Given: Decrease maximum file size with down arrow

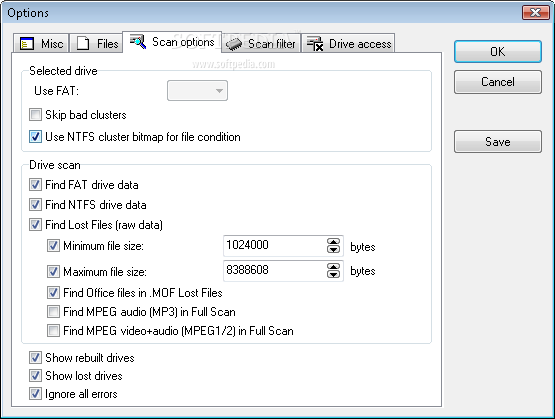Looking at the screenshot, I should pos(333,274).
